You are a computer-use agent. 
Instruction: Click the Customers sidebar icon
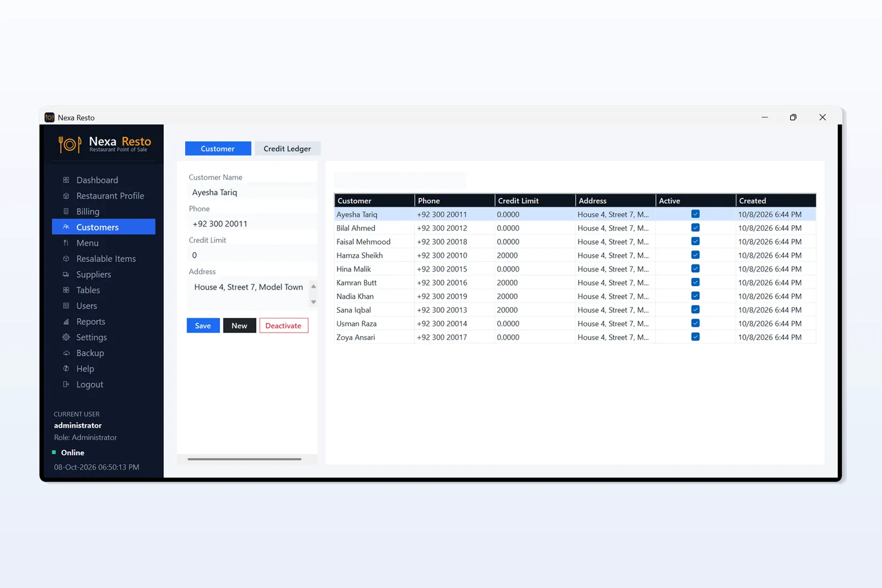tap(66, 227)
